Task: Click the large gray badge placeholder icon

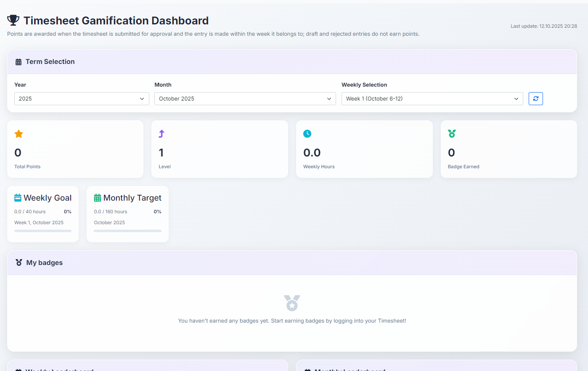Action: [x=292, y=302]
